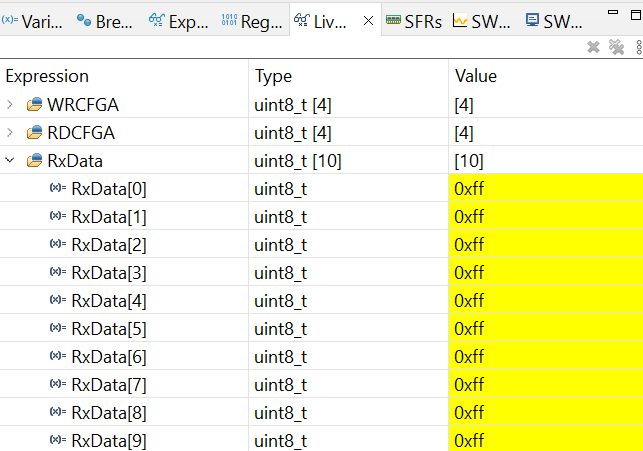Open the Breakpoints tab

tap(105, 21)
